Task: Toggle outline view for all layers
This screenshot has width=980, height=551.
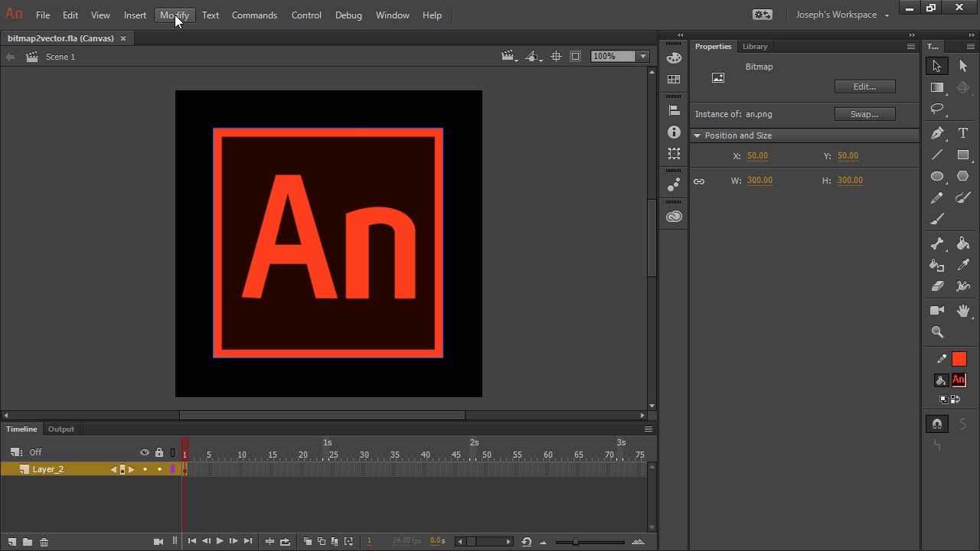Action: (x=172, y=452)
